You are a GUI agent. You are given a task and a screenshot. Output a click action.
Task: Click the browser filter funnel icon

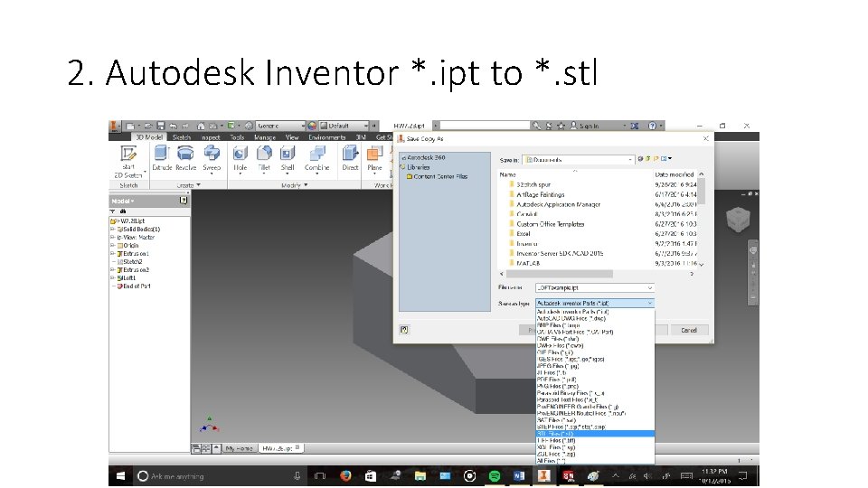click(113, 211)
